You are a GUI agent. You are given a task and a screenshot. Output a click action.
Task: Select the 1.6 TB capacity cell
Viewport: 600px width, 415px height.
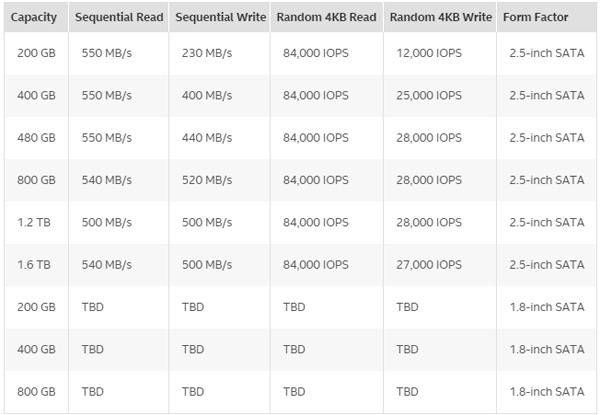coord(30,265)
